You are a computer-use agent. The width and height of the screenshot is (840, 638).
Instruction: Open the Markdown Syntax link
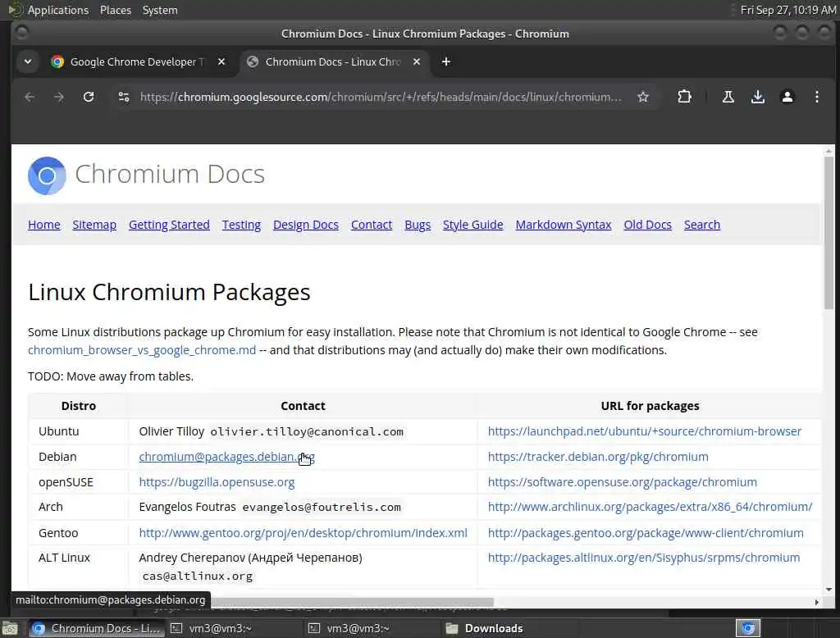coord(563,225)
